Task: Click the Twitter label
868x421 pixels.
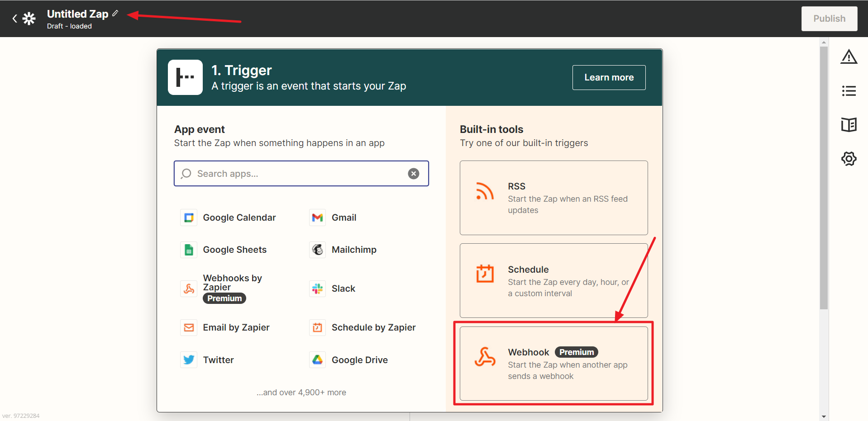Action: point(219,360)
